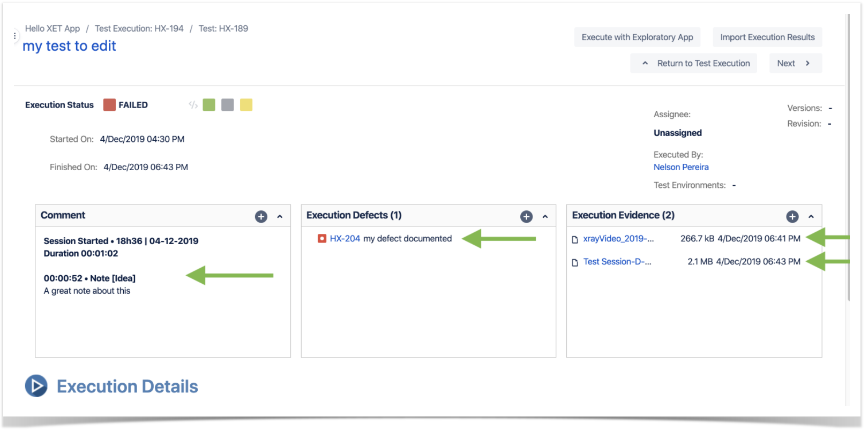The width and height of the screenshot is (868, 432).
Task: Collapse the Comment panel
Action: [280, 217]
